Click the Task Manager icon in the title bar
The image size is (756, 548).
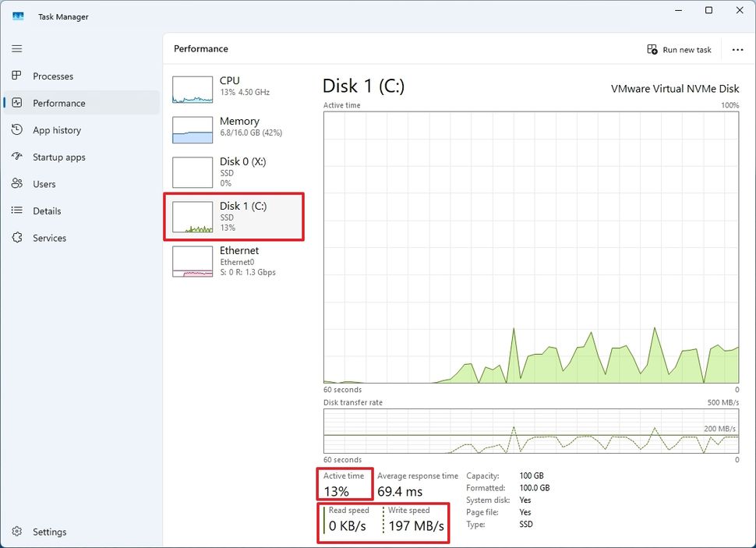(17, 16)
